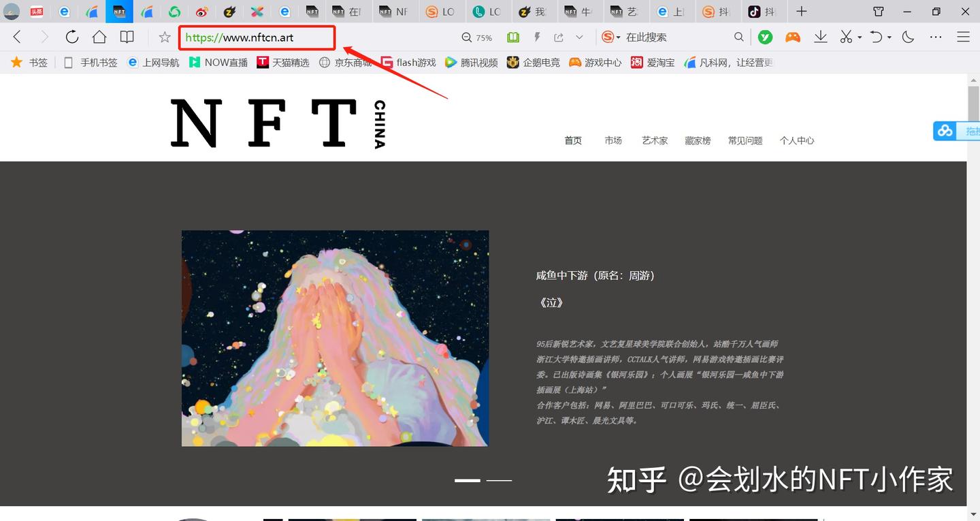This screenshot has height=521, width=980.
Task: Select the 艺术家 navigation item
Action: pyautogui.click(x=654, y=140)
